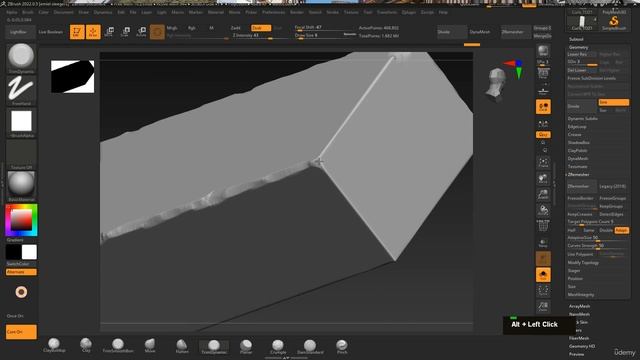The image size is (640, 360).
Task: Click the Divide button in Geometry
Action: tap(582, 106)
